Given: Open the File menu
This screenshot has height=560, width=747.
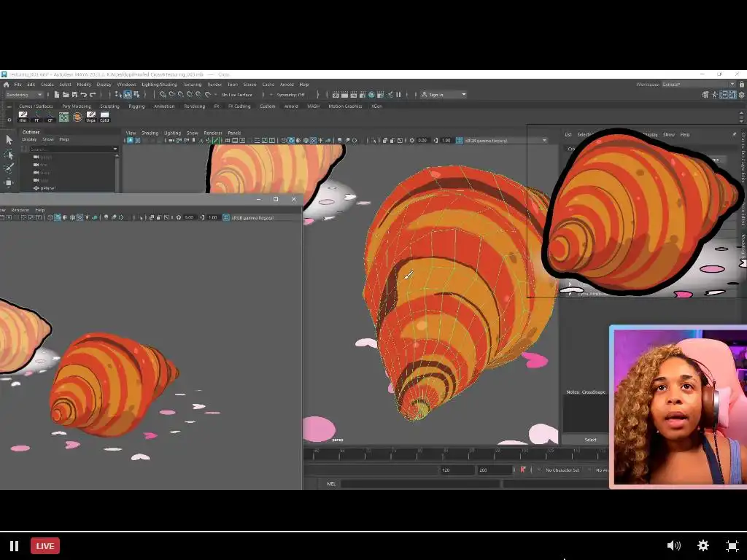Looking at the screenshot, I should click(x=18, y=85).
